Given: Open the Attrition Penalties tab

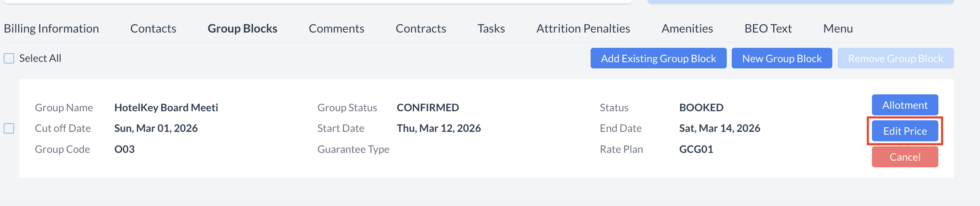Looking at the screenshot, I should (x=583, y=28).
